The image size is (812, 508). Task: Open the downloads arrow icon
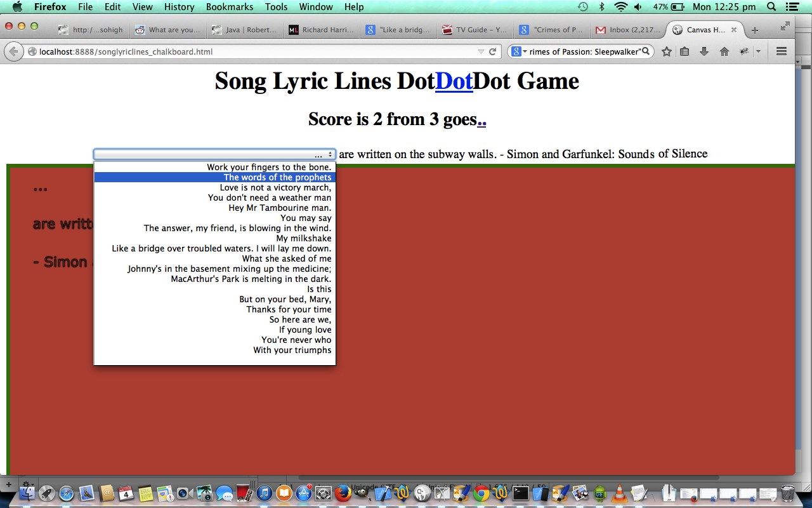click(x=704, y=51)
